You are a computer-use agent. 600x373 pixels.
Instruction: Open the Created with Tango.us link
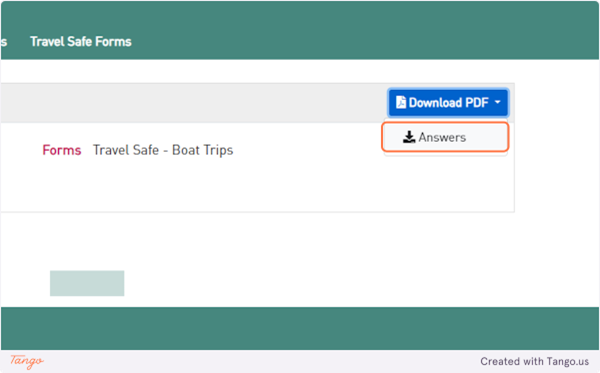[535, 361]
